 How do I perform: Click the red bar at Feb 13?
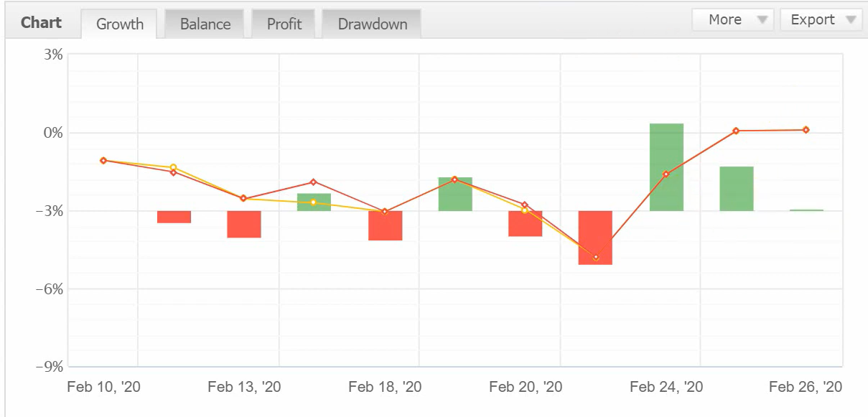point(244,224)
